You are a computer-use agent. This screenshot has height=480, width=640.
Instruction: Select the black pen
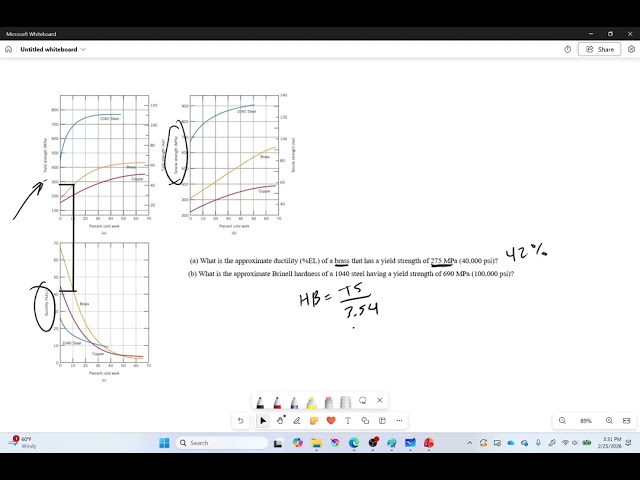tap(260, 402)
